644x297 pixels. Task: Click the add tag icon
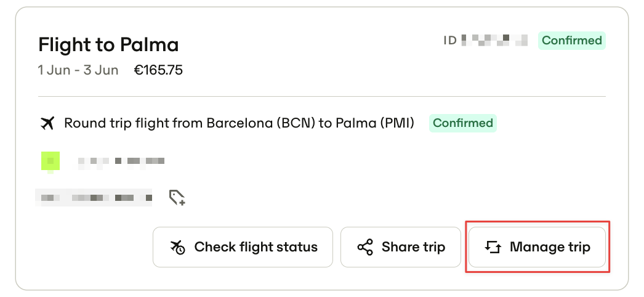pos(177,198)
